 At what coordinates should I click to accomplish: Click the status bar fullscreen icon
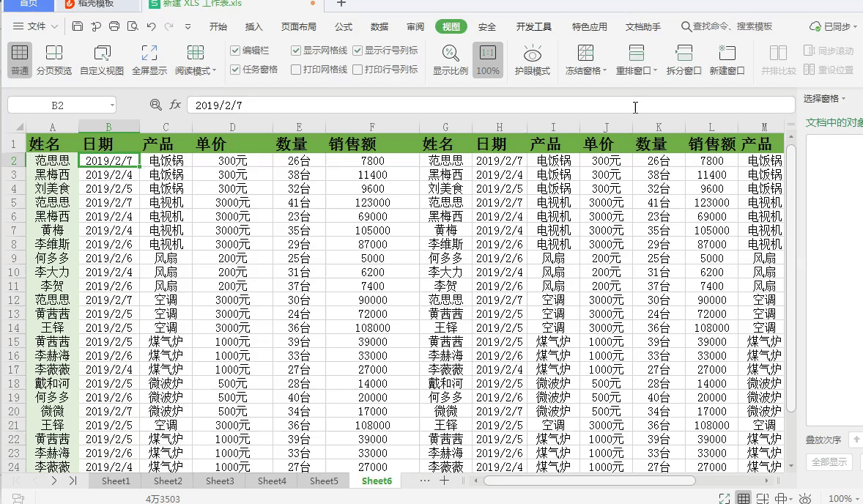(x=725, y=498)
